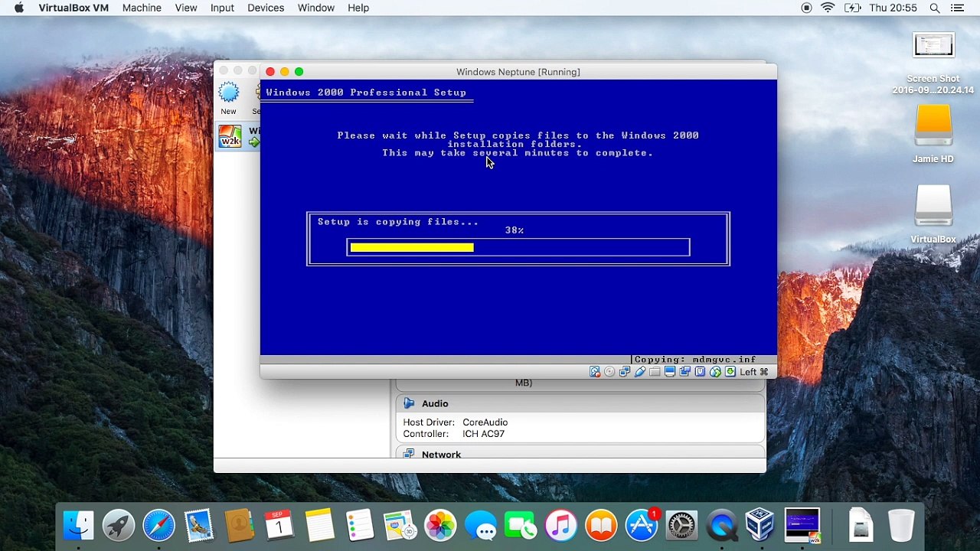
Task: Open App Store from the Dock
Action: click(x=642, y=525)
